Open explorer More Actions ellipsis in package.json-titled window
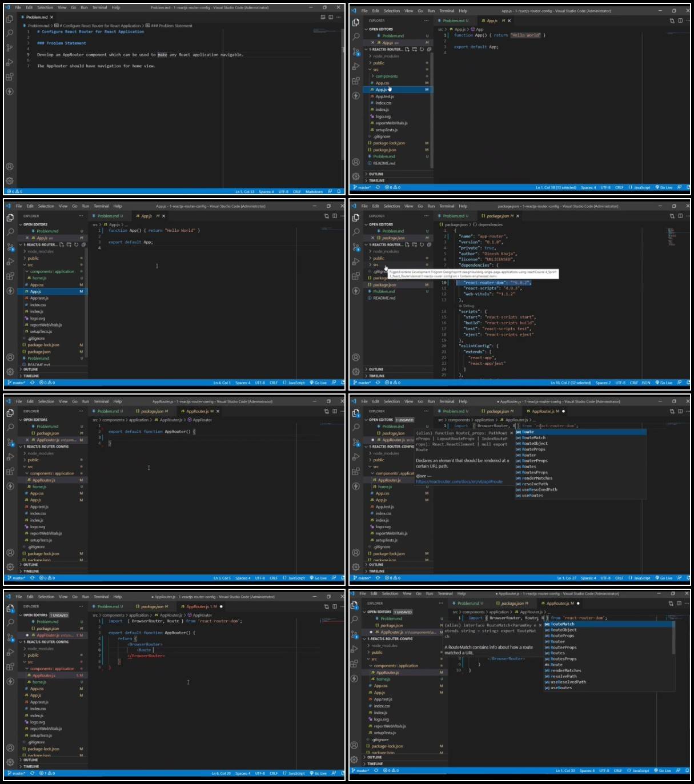 coord(426,216)
